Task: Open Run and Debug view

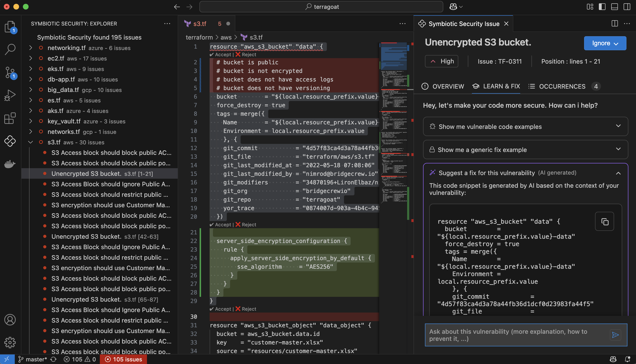Action: tap(10, 95)
